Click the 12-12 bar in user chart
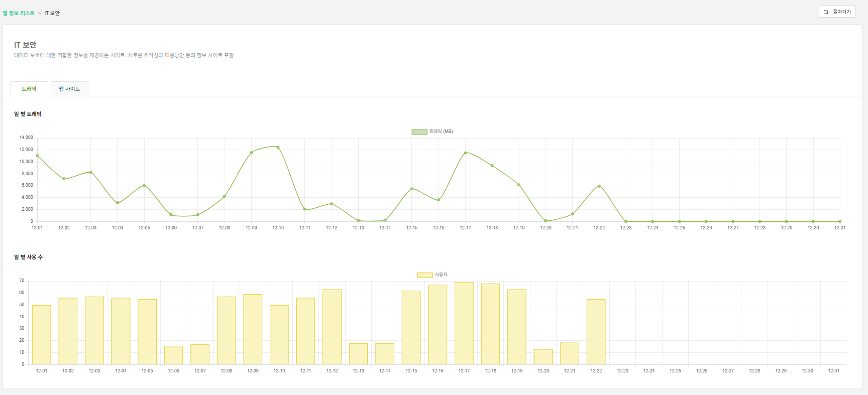Image resolution: width=868 pixels, height=395 pixels. (x=332, y=327)
